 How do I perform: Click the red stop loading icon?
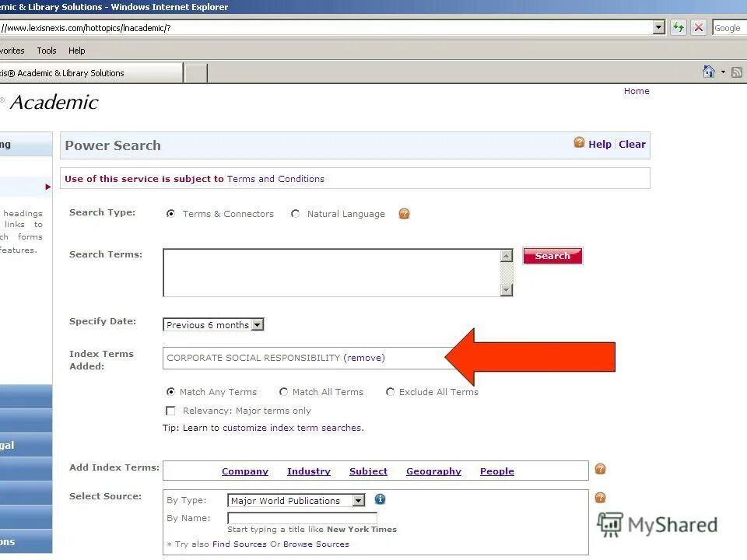click(697, 27)
